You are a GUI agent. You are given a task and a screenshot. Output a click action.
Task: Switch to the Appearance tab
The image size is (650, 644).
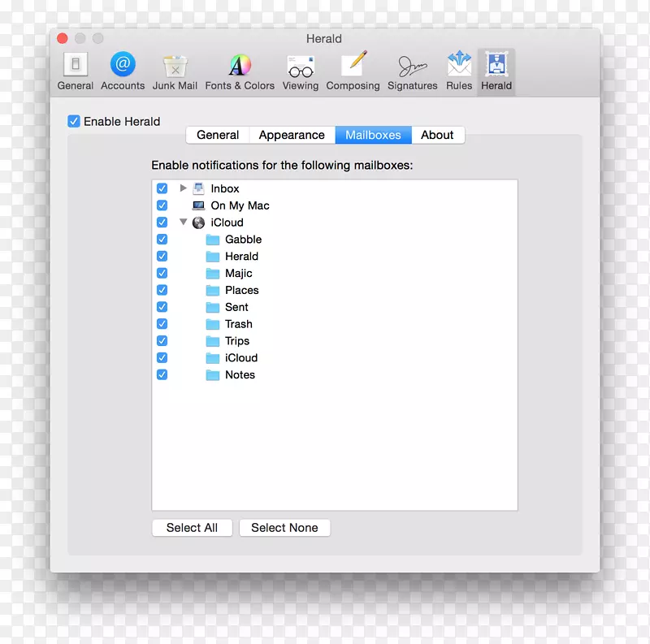[x=292, y=135]
